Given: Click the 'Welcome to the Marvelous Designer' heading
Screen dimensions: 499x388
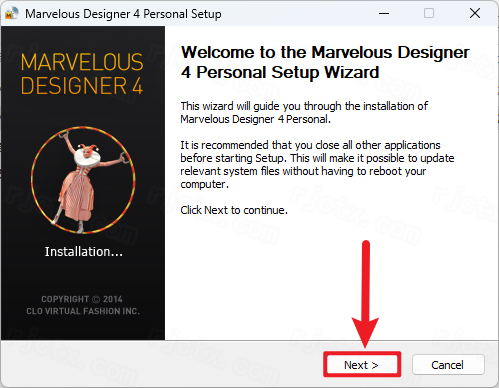Looking at the screenshot, I should pos(325,62).
